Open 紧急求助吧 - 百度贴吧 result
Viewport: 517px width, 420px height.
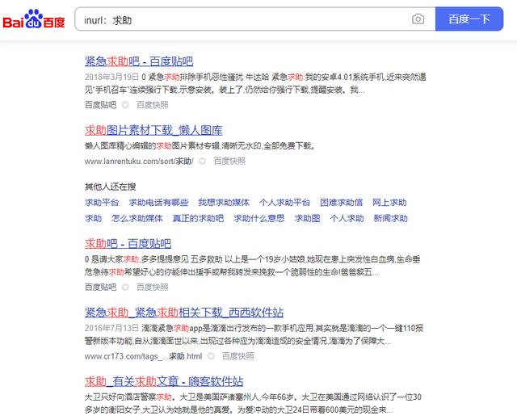pyautogui.click(x=139, y=61)
